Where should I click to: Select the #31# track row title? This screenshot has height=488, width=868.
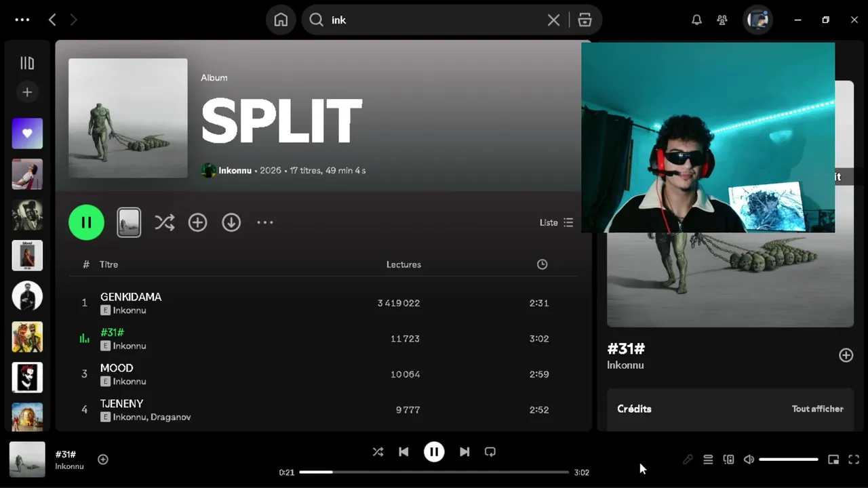(112, 332)
